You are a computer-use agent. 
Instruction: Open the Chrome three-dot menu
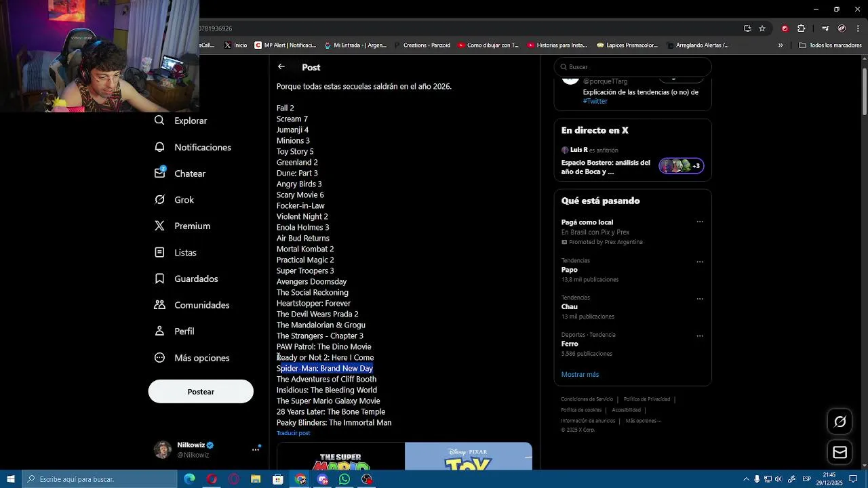point(858,28)
